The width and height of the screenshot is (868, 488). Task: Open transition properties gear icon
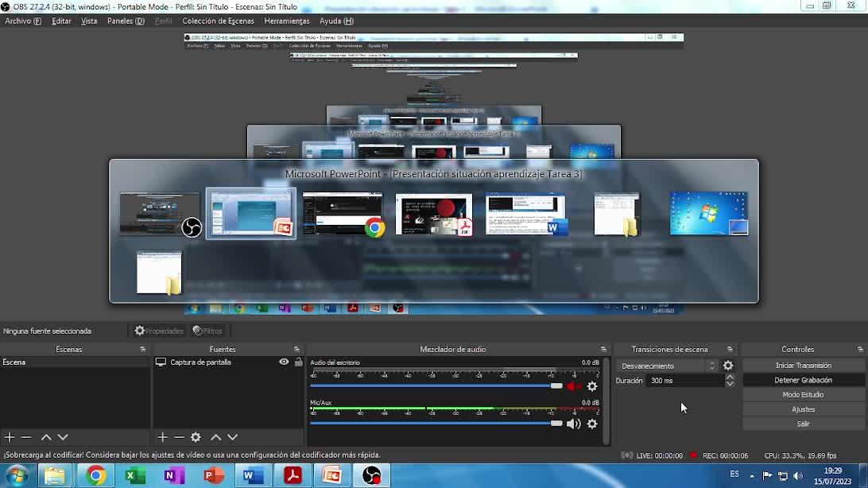point(727,366)
